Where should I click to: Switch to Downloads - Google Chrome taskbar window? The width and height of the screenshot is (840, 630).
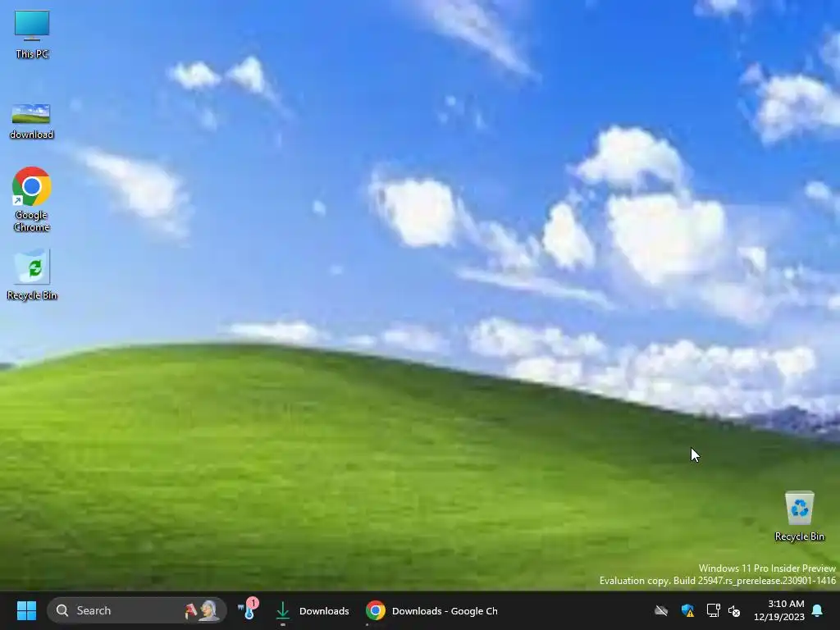(431, 610)
